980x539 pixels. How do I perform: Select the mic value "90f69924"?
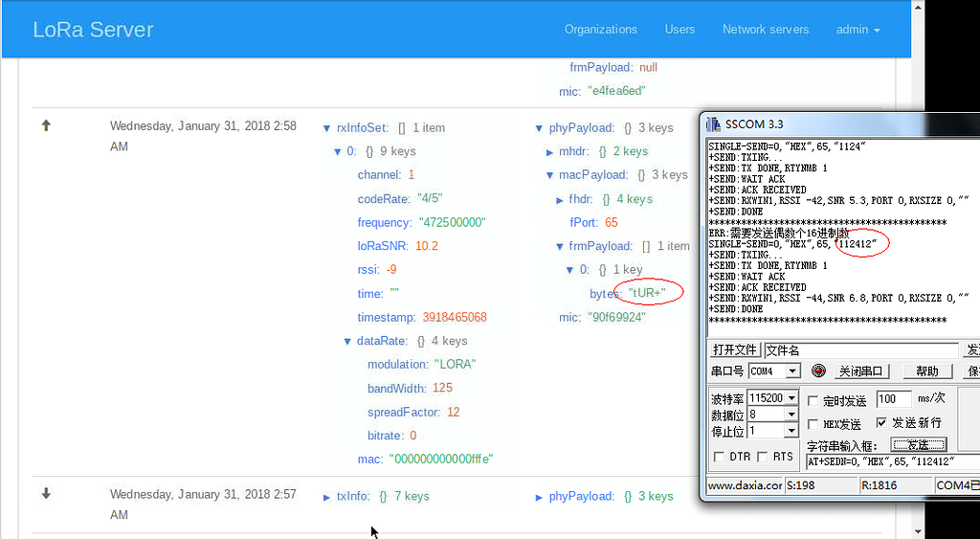(616, 318)
